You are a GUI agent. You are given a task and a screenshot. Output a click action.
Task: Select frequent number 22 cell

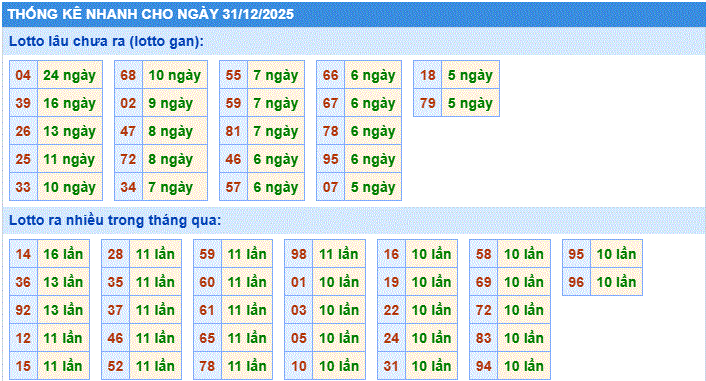pyautogui.click(x=392, y=309)
